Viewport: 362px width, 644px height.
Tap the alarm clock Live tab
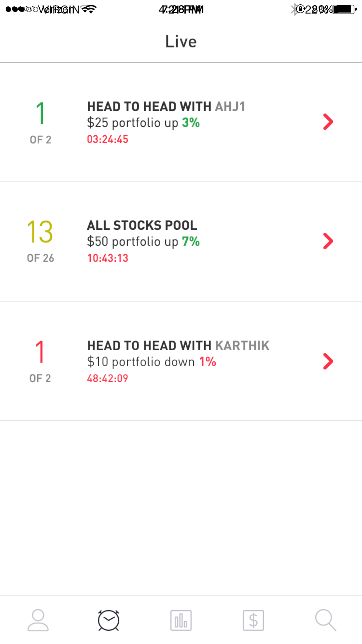[x=108, y=620]
